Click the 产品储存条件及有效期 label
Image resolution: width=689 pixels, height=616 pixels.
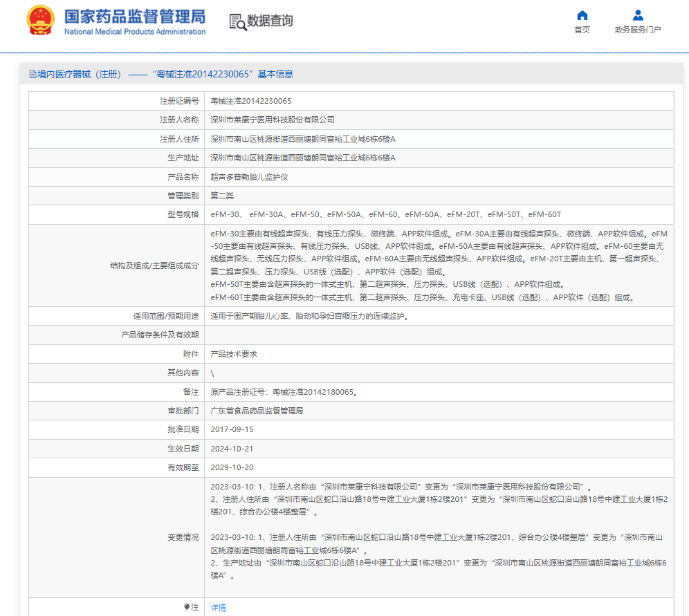click(160, 335)
